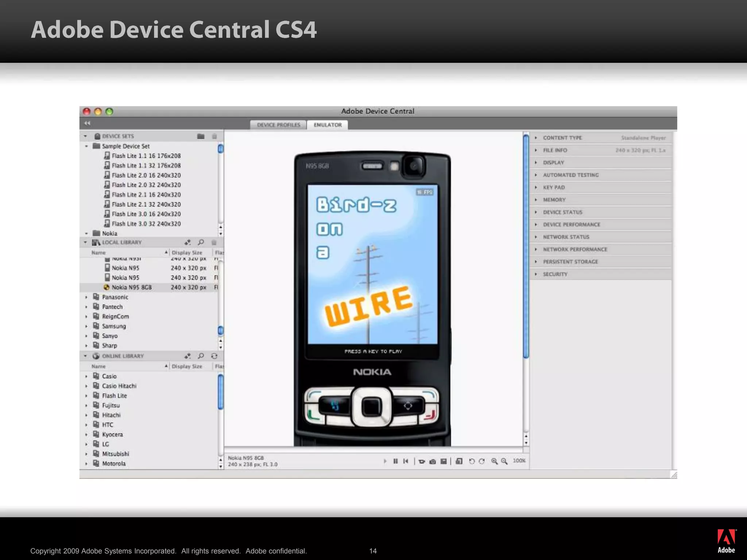Viewport: 747px width, 560px height.
Task: Click the new folder icon in Device Sets
Action: point(201,136)
